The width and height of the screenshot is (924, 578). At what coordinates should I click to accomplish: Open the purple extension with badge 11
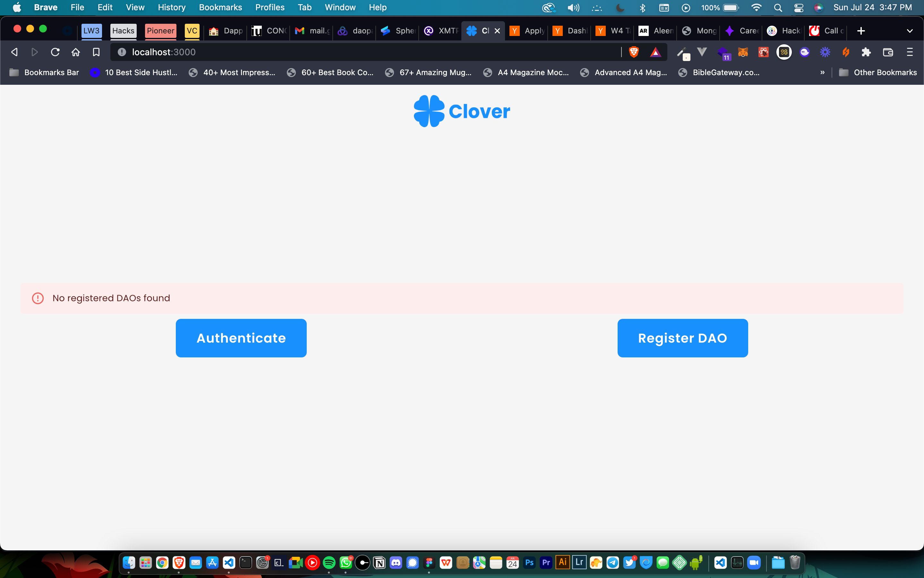pyautogui.click(x=723, y=53)
